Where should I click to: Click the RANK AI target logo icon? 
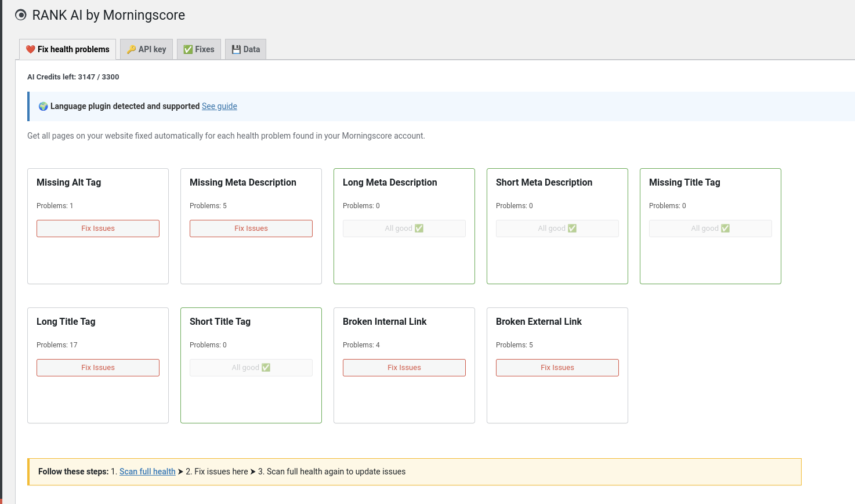click(x=21, y=15)
